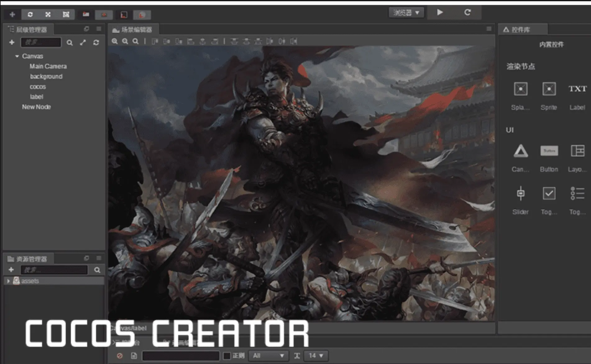Click the plus icon in hierarchy panel

12,42
